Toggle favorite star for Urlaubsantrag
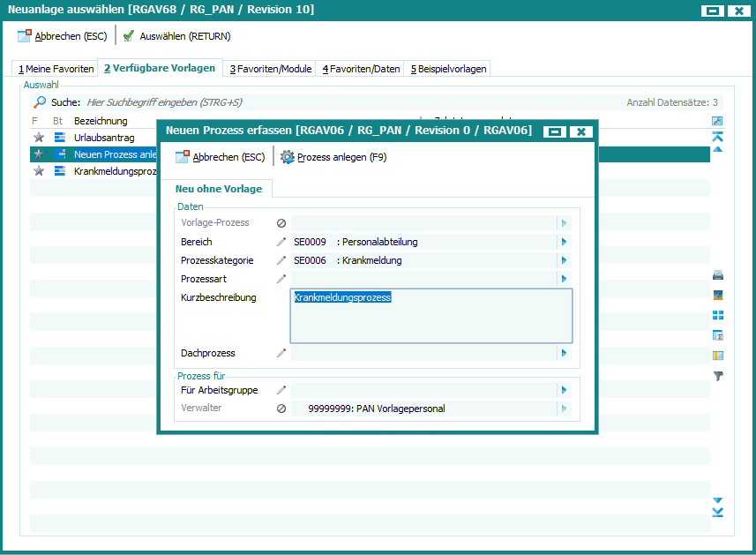The height and width of the screenshot is (555, 756). pos(38,138)
